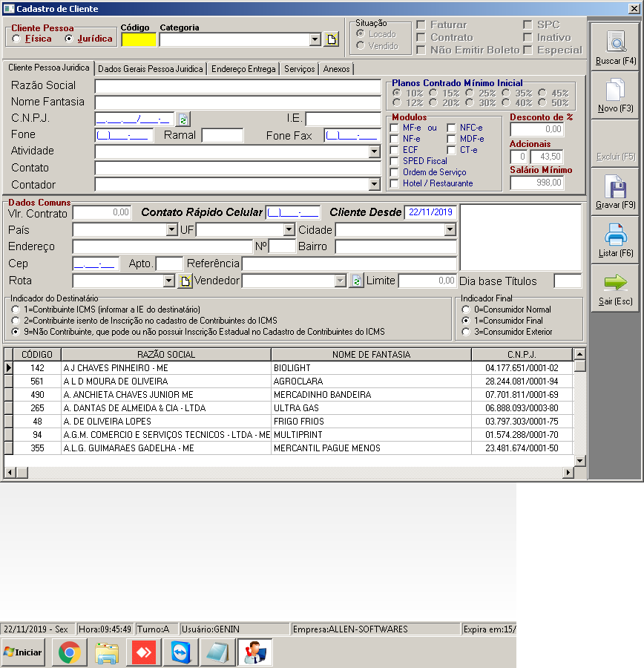Viewport: 644px width, 668px height.
Task: Open Google Chrome from the taskbar
Action: (x=70, y=652)
